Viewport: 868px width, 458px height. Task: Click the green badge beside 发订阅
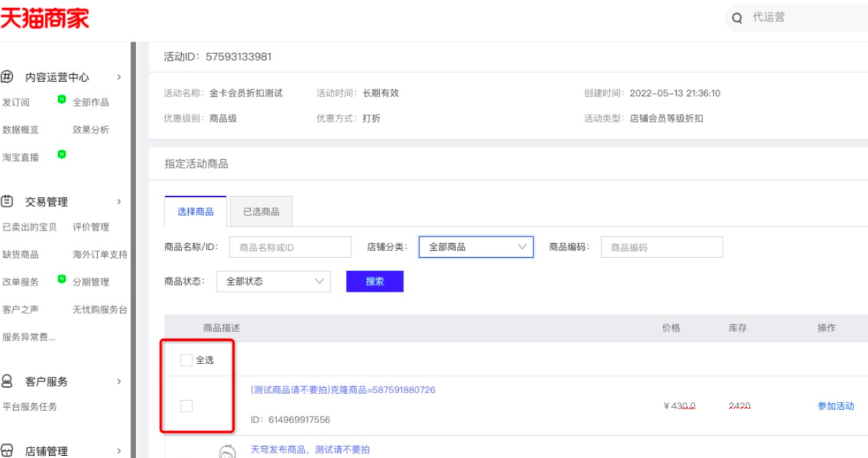pyautogui.click(x=61, y=100)
